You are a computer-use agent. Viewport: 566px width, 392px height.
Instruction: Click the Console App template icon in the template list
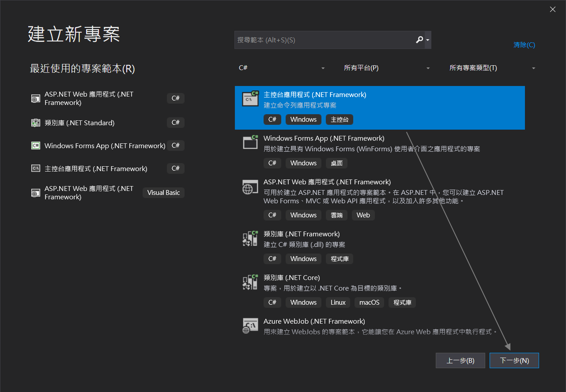pyautogui.click(x=250, y=98)
